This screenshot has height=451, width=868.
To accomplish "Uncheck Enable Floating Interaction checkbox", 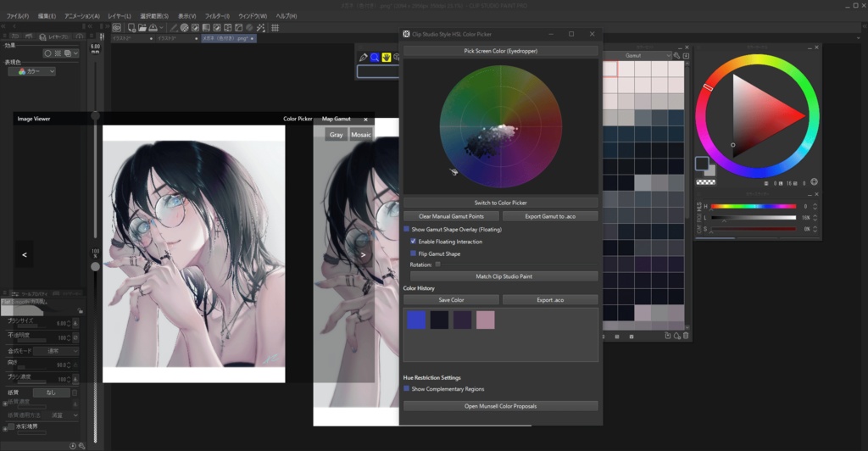I will [x=413, y=242].
